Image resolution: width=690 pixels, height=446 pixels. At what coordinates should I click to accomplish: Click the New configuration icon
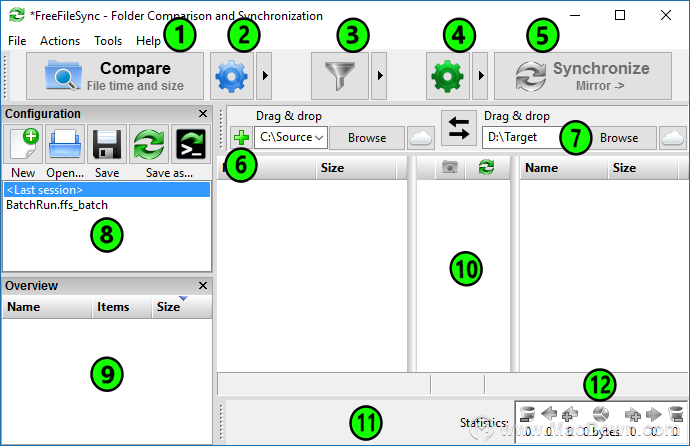(23, 144)
